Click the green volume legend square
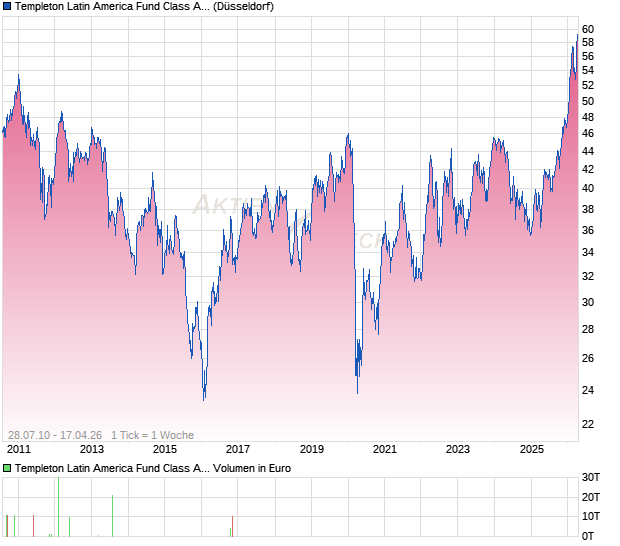 [x=7, y=468]
